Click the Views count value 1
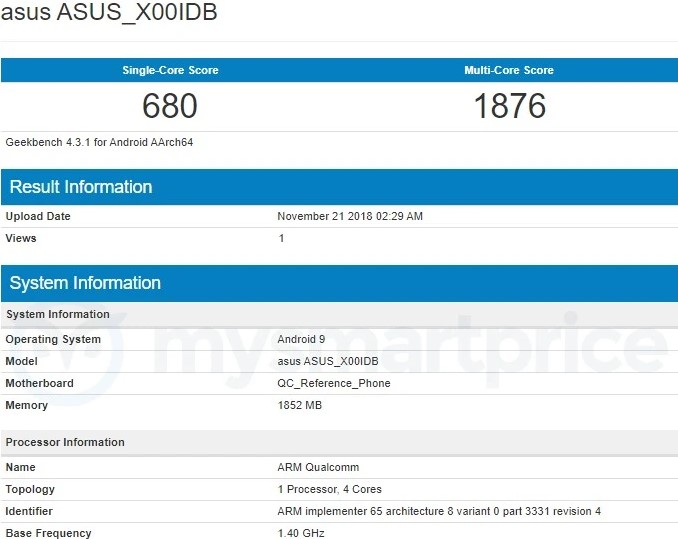This screenshot has width=678, height=539. pos(281,238)
